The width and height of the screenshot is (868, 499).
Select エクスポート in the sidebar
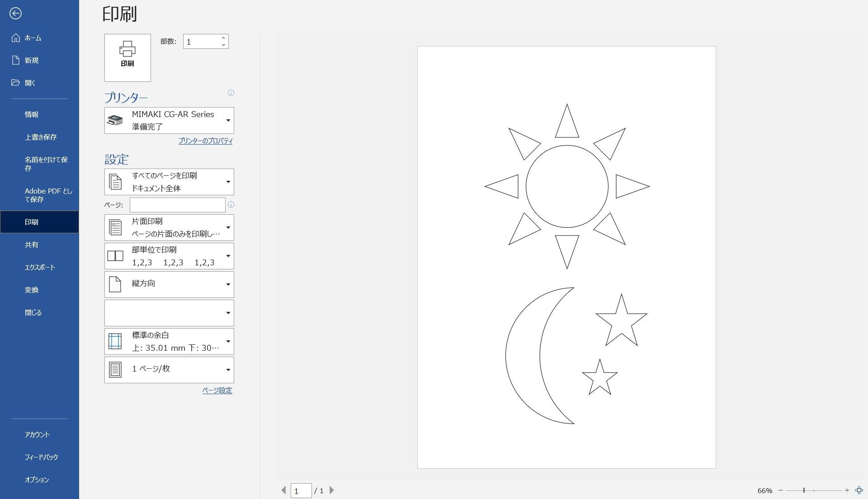click(x=40, y=267)
